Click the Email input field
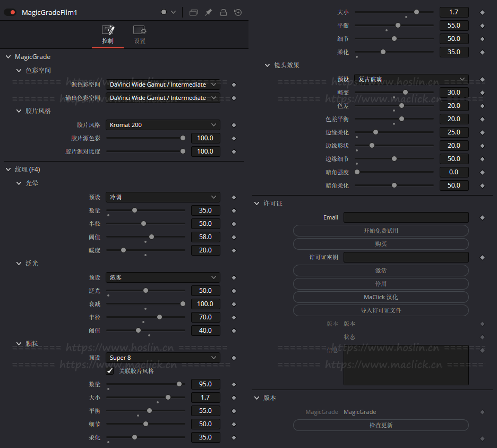Viewport: 497px width, 448px height. tap(406, 217)
